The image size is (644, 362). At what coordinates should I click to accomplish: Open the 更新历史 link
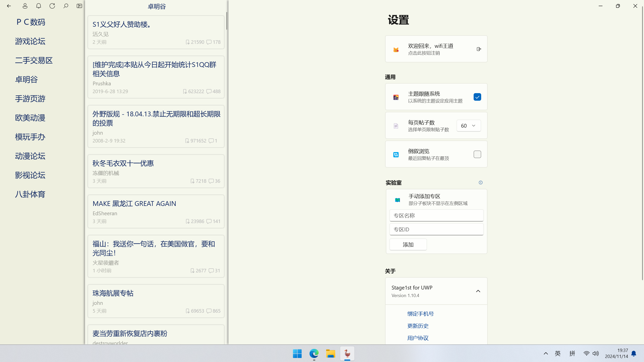click(418, 326)
